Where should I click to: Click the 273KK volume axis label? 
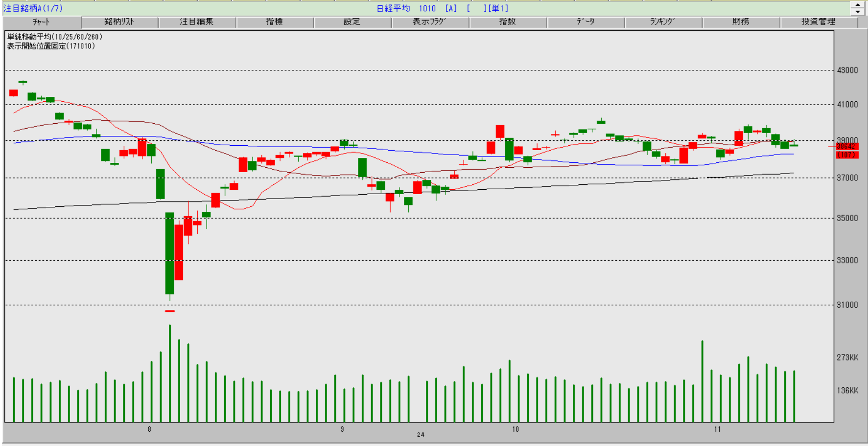(x=847, y=357)
